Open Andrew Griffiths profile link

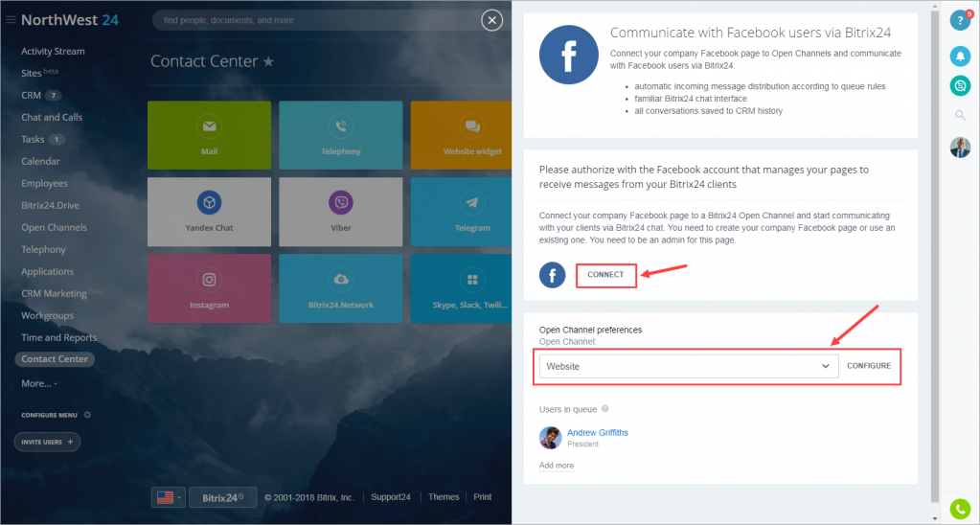pyautogui.click(x=598, y=432)
